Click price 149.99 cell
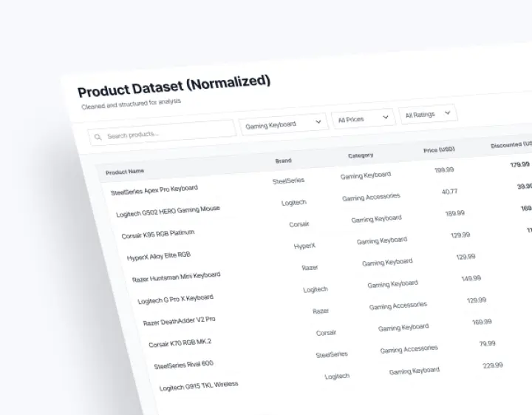 [x=471, y=278]
